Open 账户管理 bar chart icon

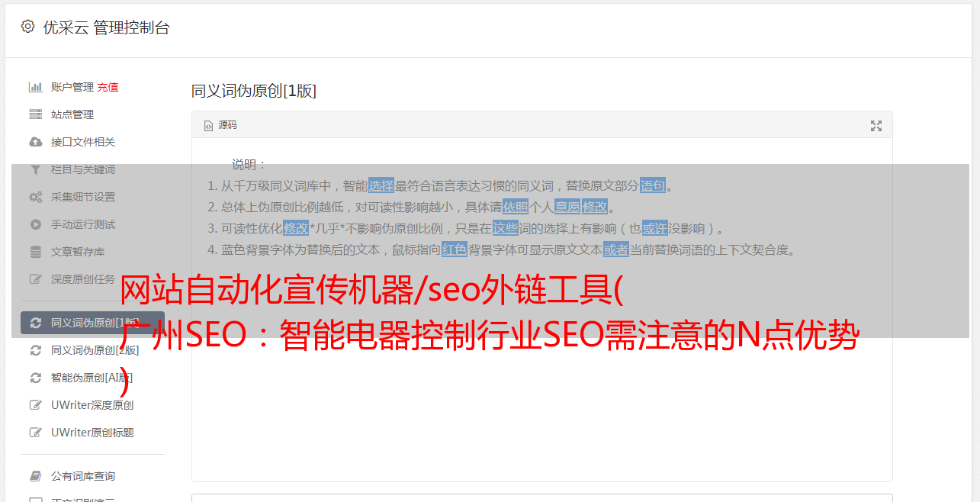pos(35,87)
